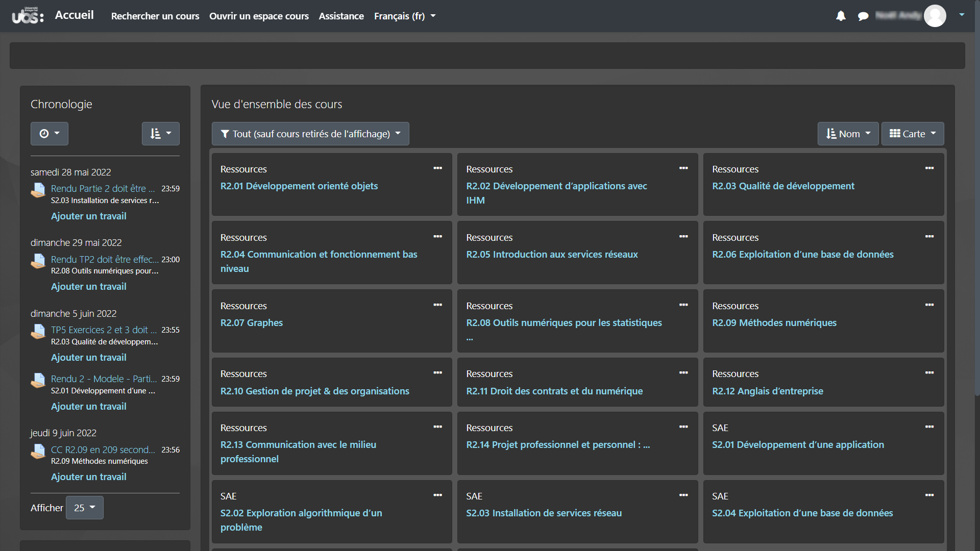
Task: Click the user avatar picture
Action: (x=935, y=16)
